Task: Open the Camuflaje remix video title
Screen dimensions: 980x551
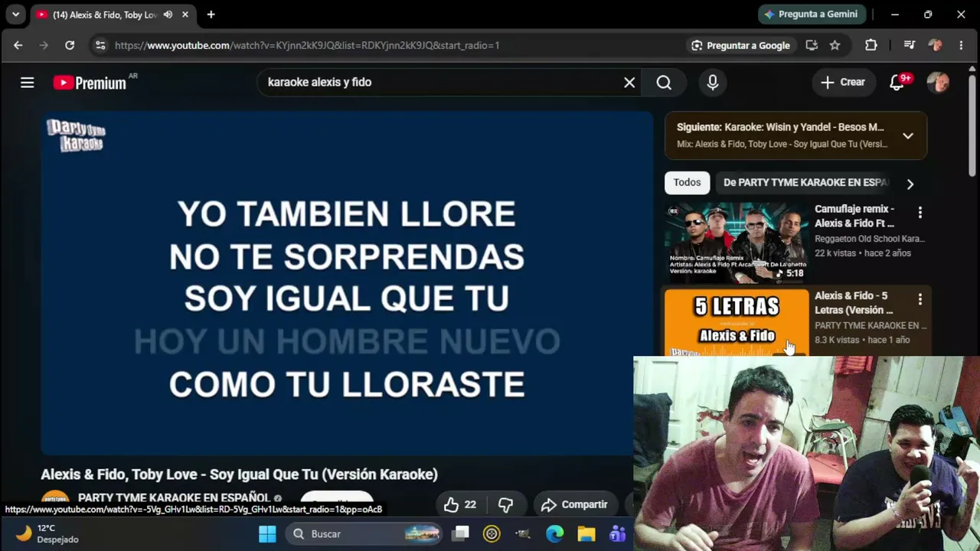Action: tap(854, 216)
